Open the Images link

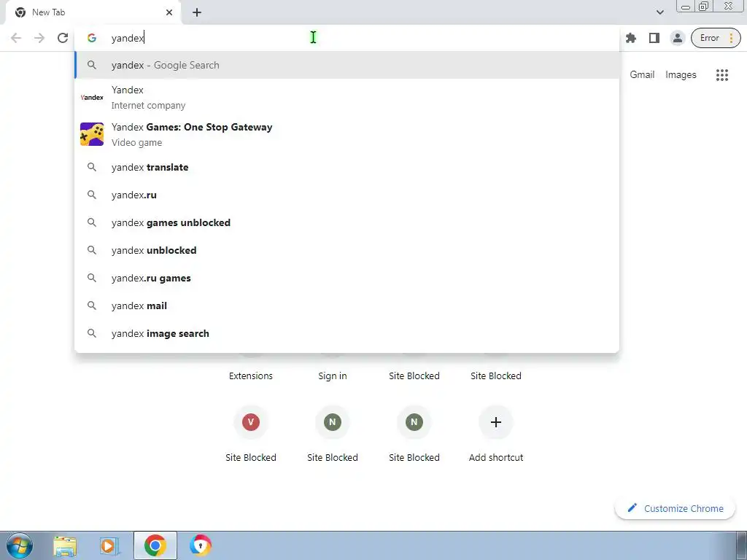tap(681, 75)
